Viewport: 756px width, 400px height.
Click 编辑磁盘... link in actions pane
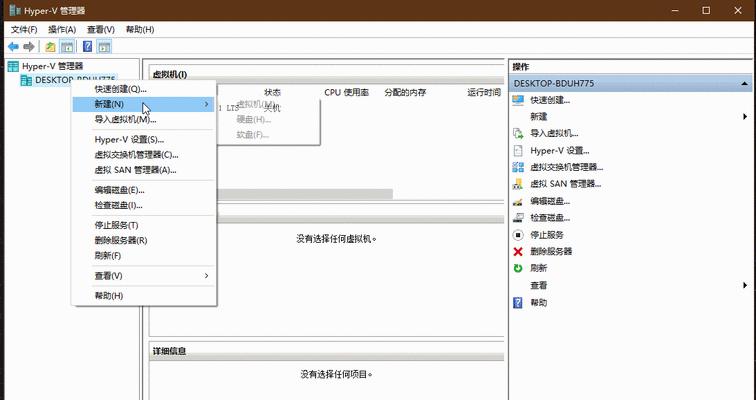click(x=550, y=201)
